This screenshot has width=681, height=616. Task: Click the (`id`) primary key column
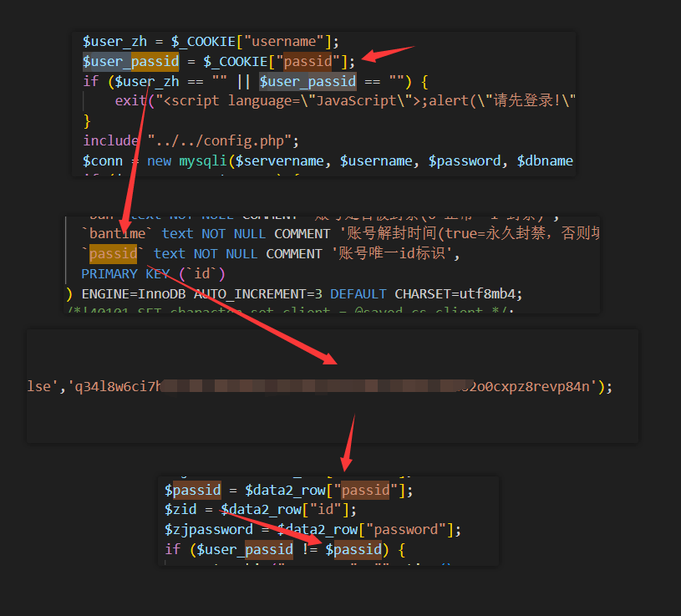pos(202,274)
